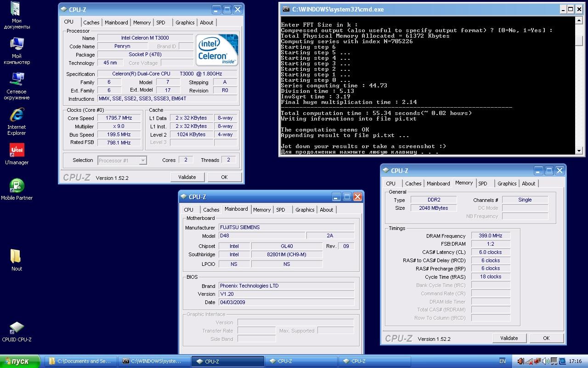Open the My Documents desktop icon
The width and height of the screenshot is (588, 368).
[x=17, y=15]
